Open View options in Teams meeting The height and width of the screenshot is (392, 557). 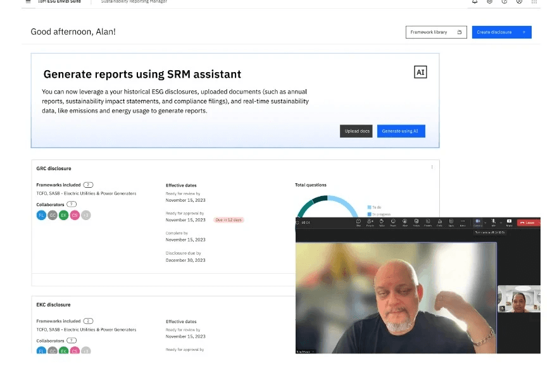pyautogui.click(x=404, y=223)
